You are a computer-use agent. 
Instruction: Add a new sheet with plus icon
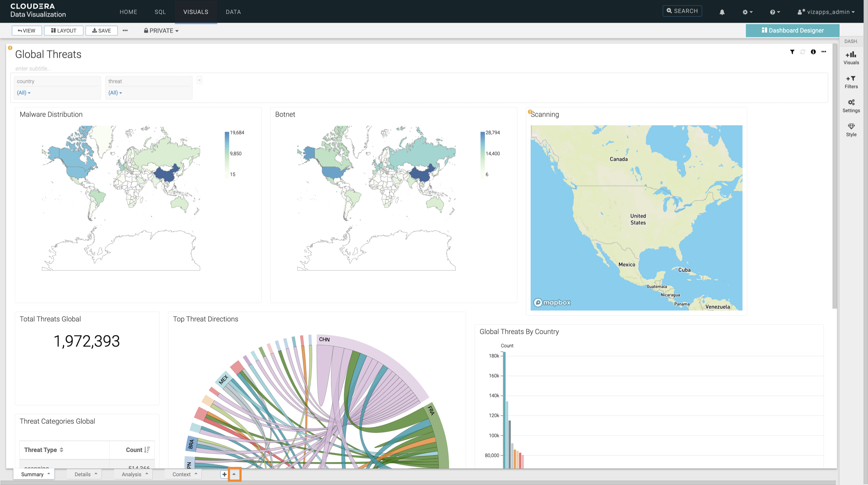[224, 474]
